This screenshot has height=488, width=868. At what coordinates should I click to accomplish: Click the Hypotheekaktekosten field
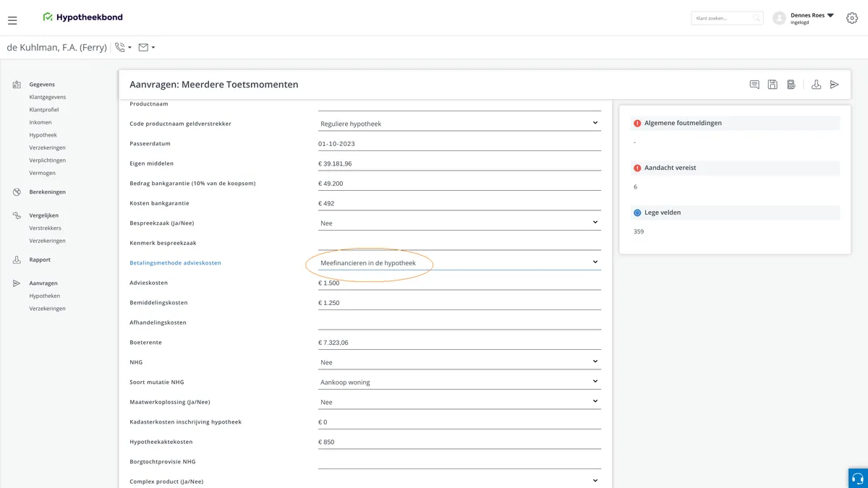pyautogui.click(x=459, y=442)
